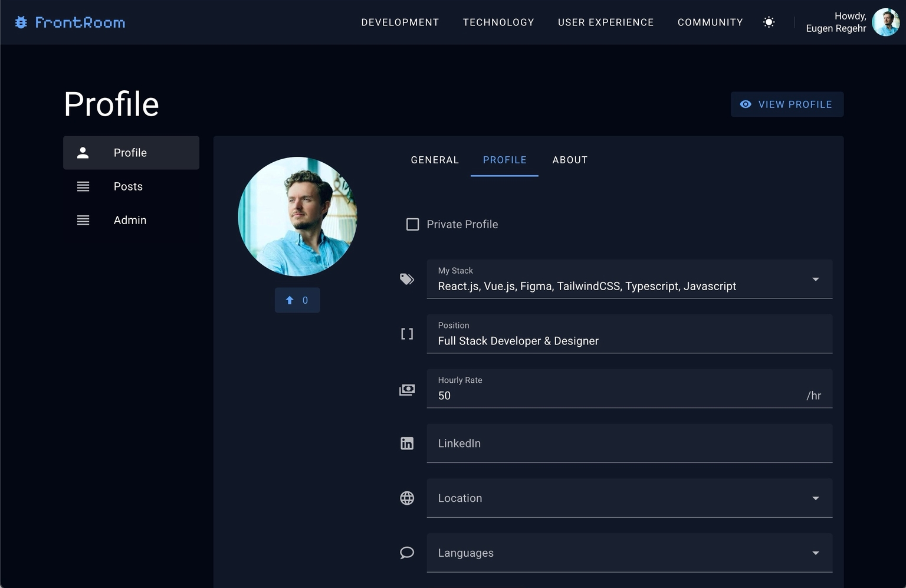Click the Position input field
906x588 pixels.
click(629, 334)
